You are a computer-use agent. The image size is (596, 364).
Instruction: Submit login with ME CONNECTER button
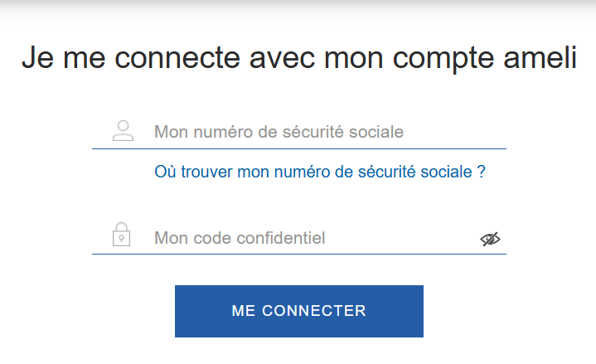point(298,311)
